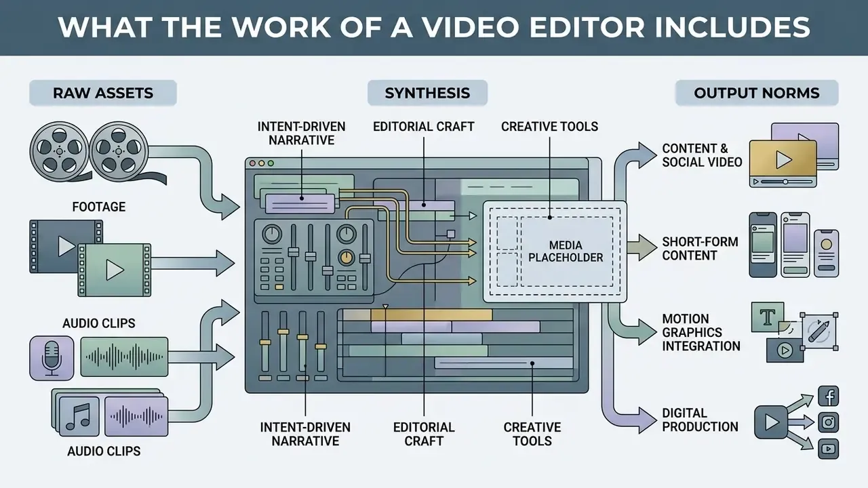
Task: Select the SYNTHESIS header
Action: coord(427,93)
